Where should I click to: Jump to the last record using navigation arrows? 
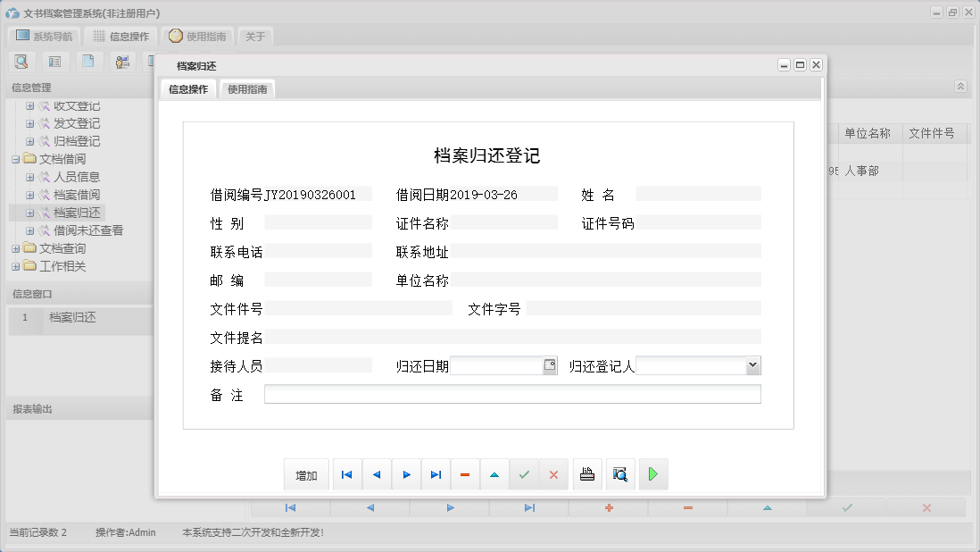click(x=436, y=474)
